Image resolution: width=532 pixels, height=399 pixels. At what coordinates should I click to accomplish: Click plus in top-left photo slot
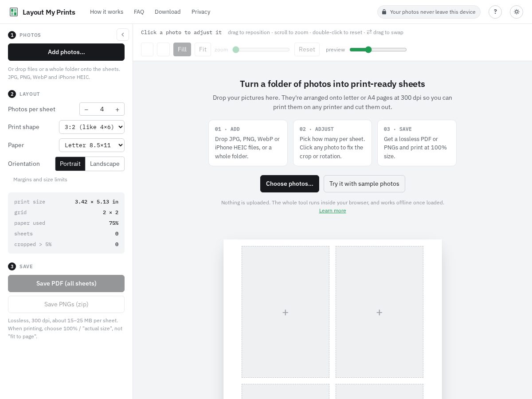[286, 313]
